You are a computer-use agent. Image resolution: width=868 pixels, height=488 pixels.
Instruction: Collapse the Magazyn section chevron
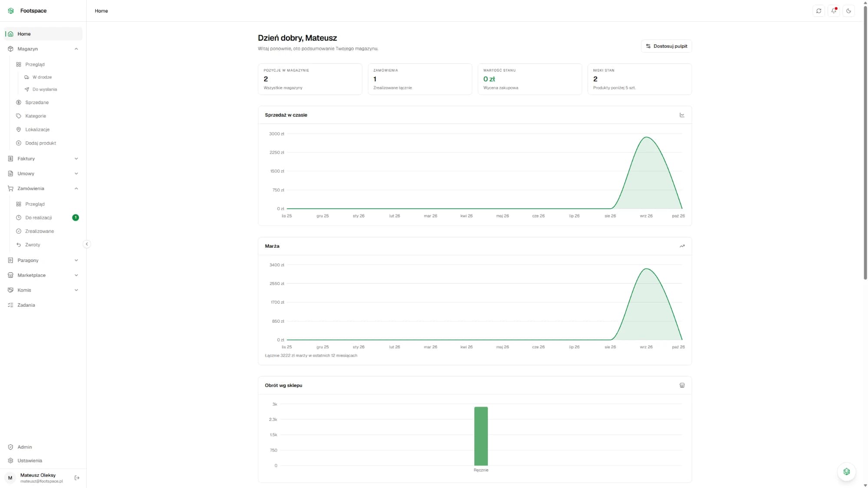point(76,49)
